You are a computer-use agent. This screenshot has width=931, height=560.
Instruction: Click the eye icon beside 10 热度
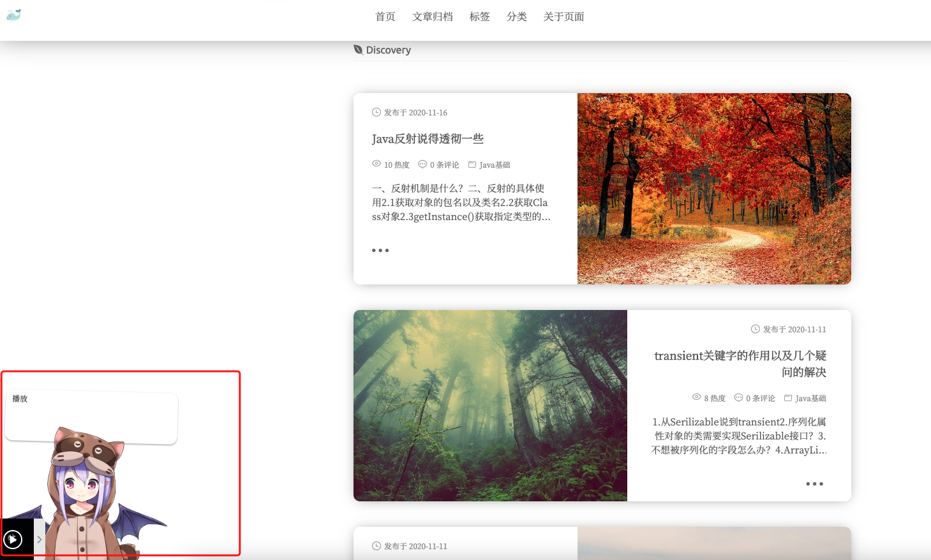(376, 164)
